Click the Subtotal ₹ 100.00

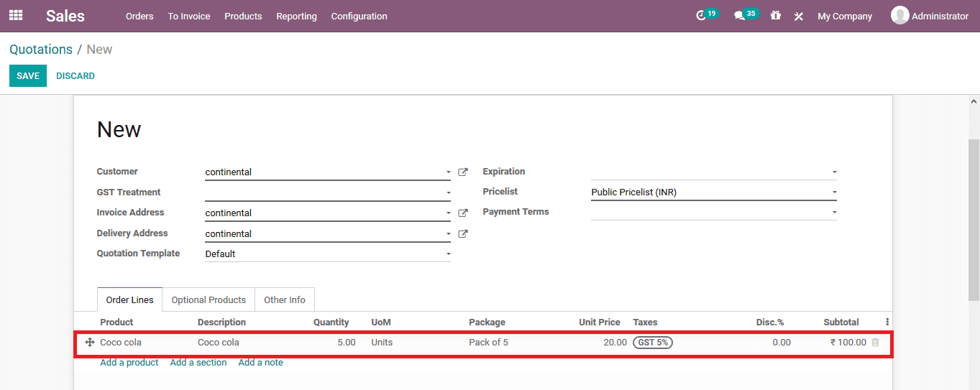click(848, 343)
